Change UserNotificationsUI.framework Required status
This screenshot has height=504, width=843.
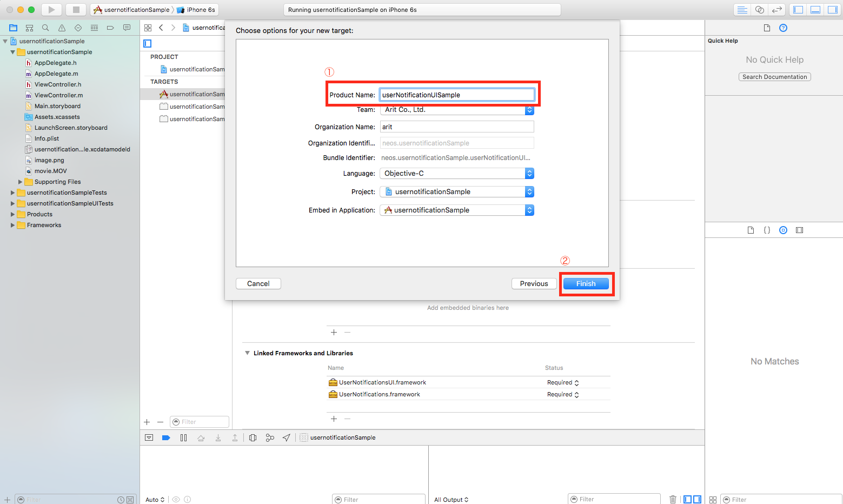pos(563,382)
